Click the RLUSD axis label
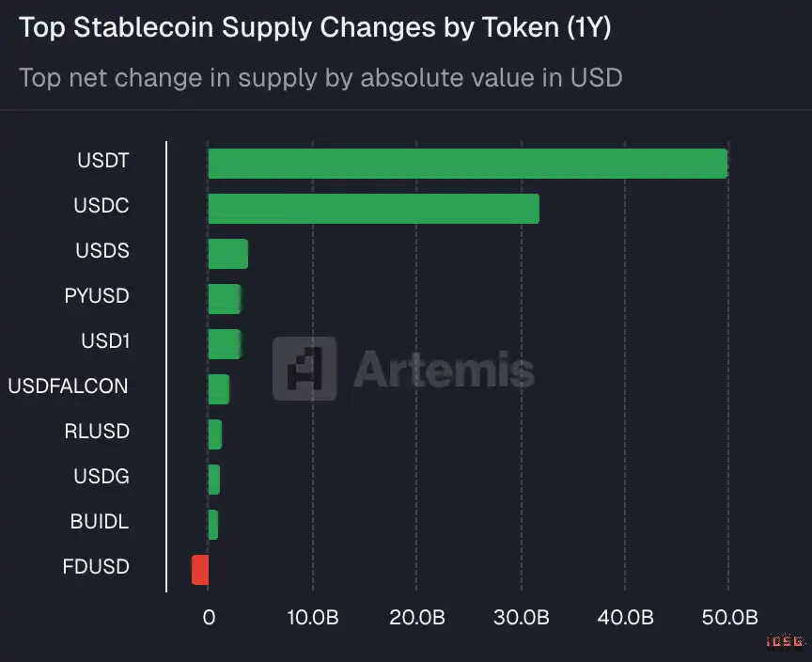812x662 pixels. click(97, 432)
